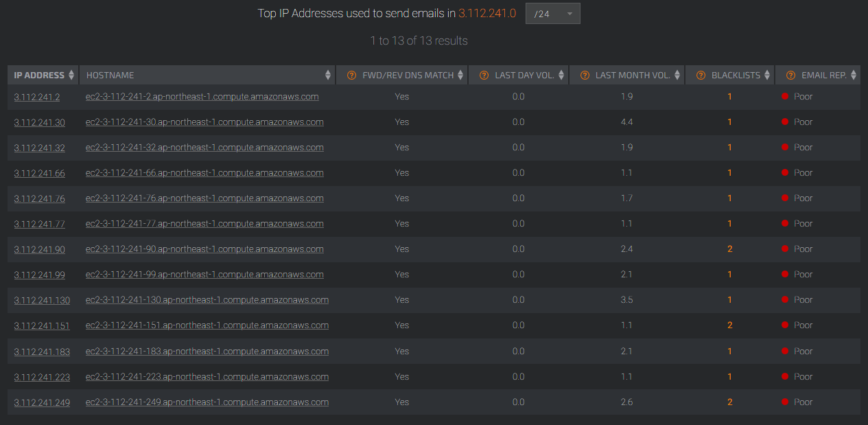Viewport: 868px width, 425px height.
Task: Click the 2.6 last month volume value
Action: [626, 402]
